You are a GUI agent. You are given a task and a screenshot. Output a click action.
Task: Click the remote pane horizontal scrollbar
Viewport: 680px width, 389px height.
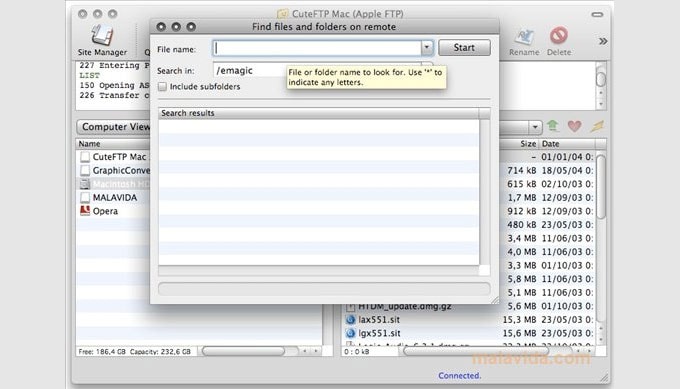tap(476, 351)
